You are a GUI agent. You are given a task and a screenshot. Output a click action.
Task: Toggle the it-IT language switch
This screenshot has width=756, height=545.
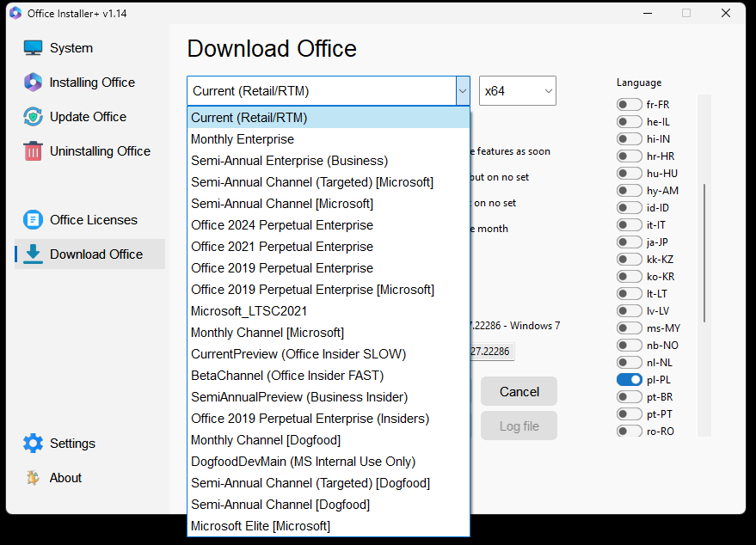click(630, 225)
